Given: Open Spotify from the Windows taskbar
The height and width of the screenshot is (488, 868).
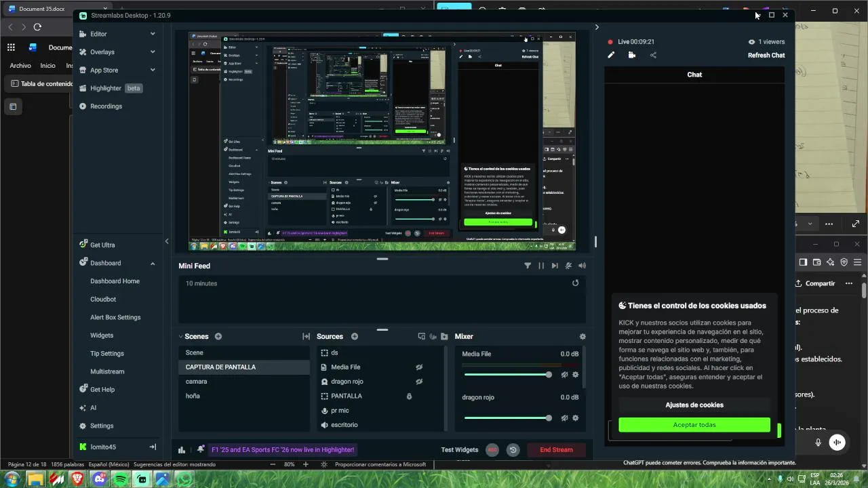Looking at the screenshot, I should 121,479.
